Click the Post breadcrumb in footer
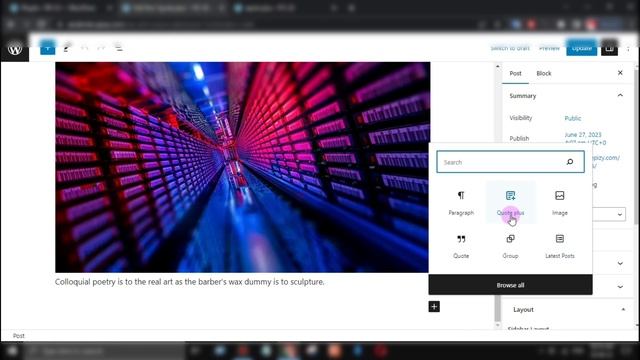Image resolution: width=640 pixels, height=360 pixels. click(18, 336)
